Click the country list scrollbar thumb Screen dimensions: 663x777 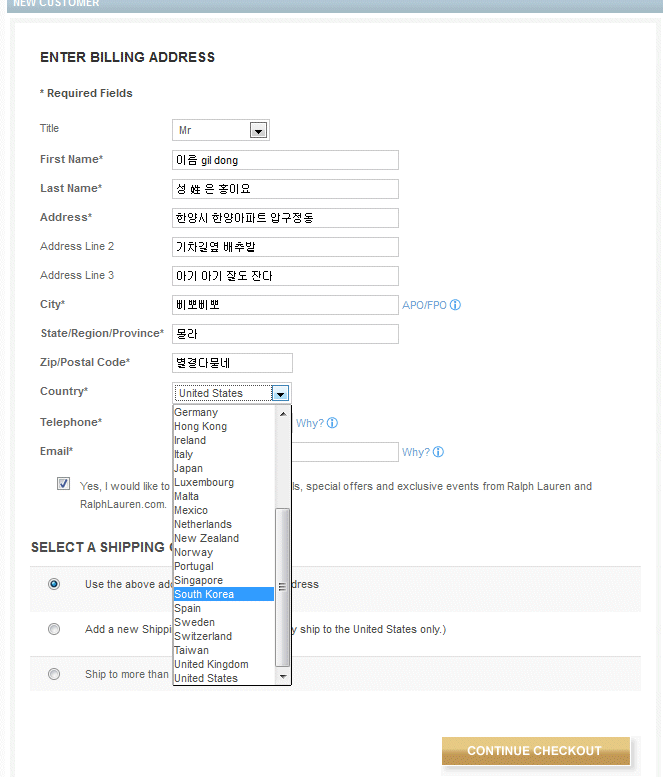[x=282, y=587]
